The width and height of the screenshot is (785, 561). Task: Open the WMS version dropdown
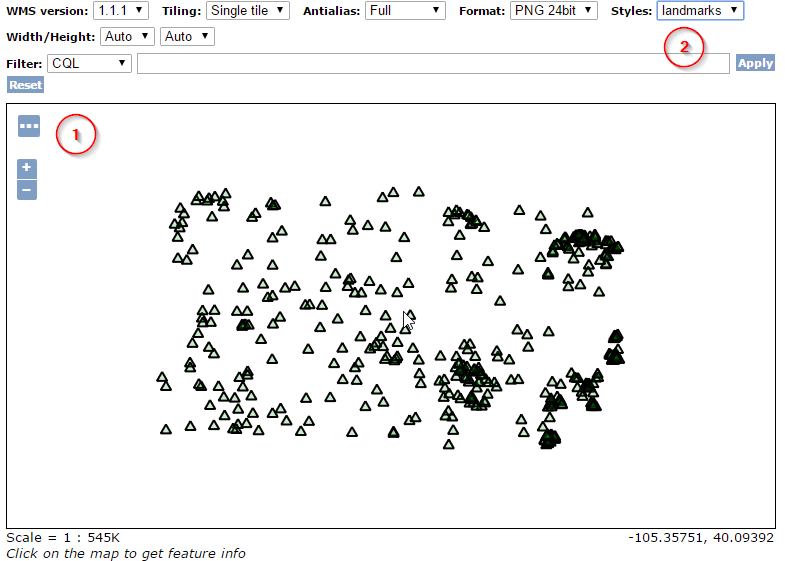[121, 11]
